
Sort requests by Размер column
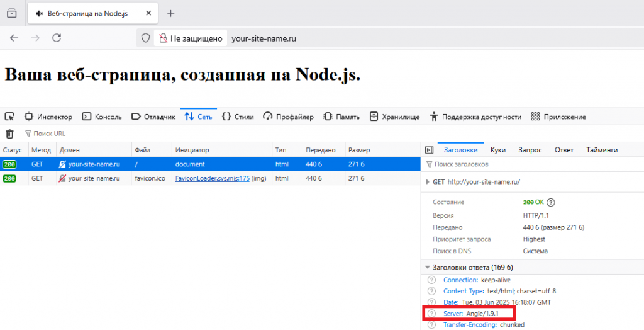click(383, 150)
